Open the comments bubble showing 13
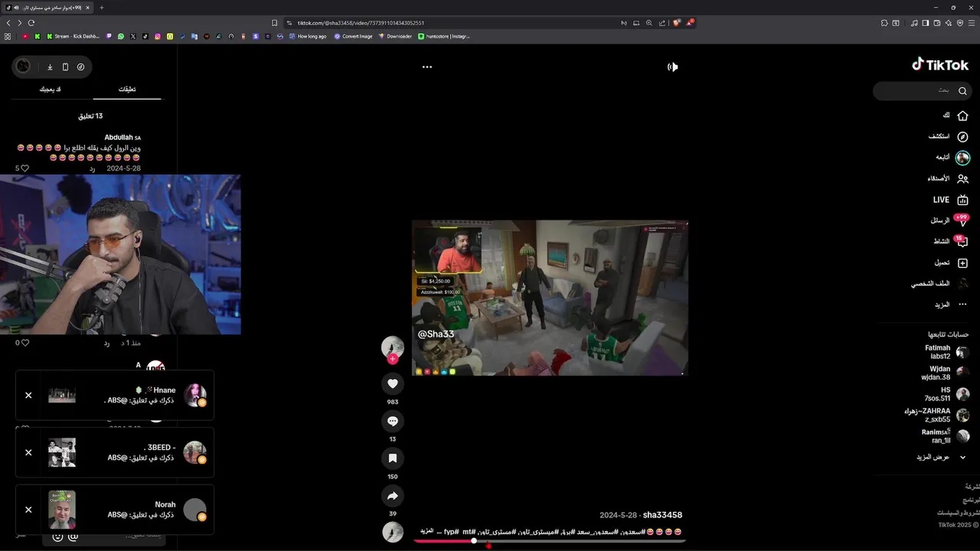 click(393, 422)
